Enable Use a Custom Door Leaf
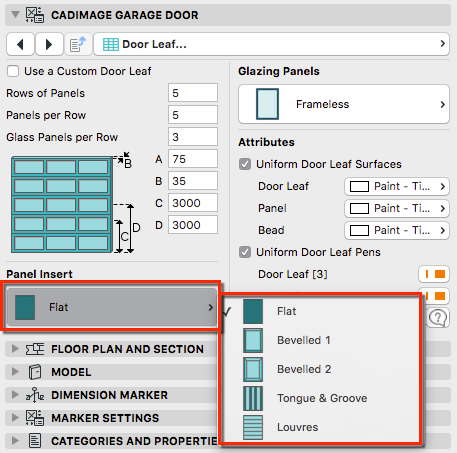Screen dimensions: 457x453 click(13, 71)
